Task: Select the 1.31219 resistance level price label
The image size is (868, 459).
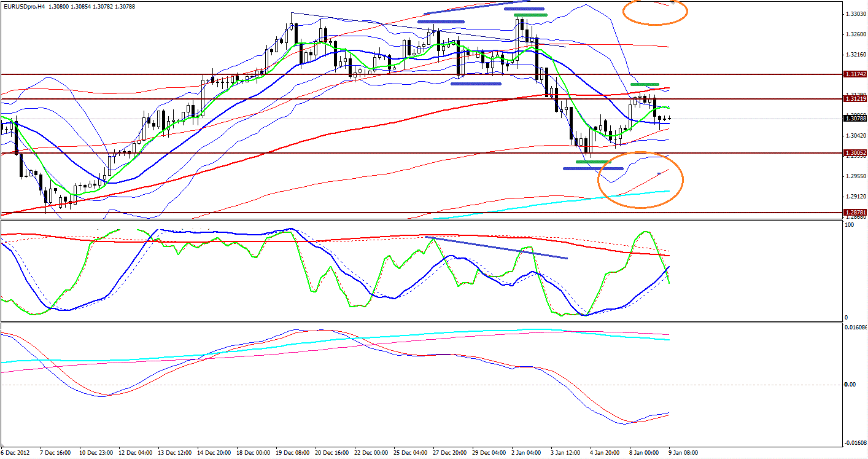Action: [x=855, y=99]
